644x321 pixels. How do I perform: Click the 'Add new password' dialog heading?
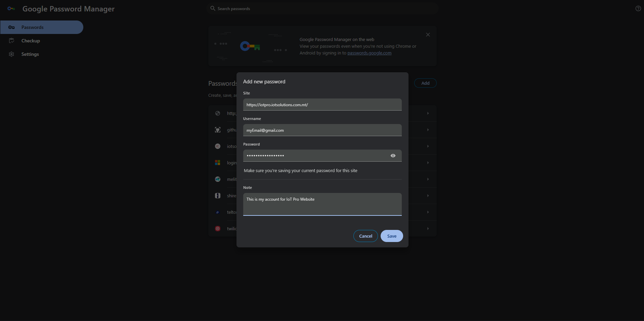tap(264, 82)
